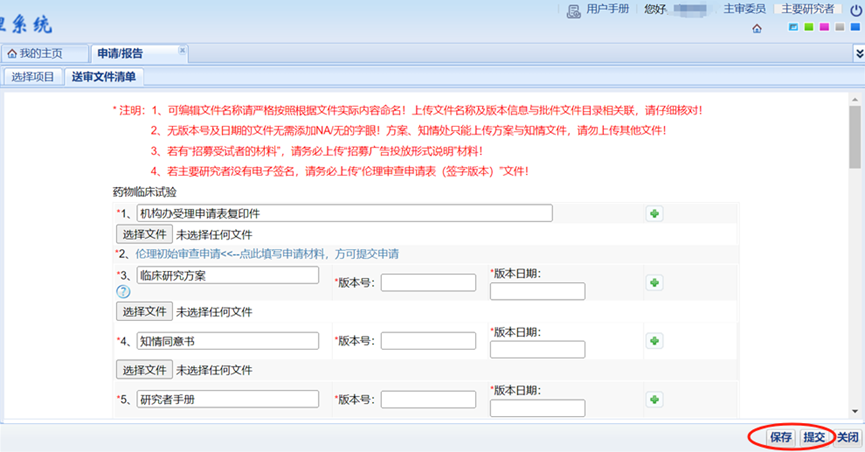Click the 提交 submit button

pyautogui.click(x=814, y=437)
